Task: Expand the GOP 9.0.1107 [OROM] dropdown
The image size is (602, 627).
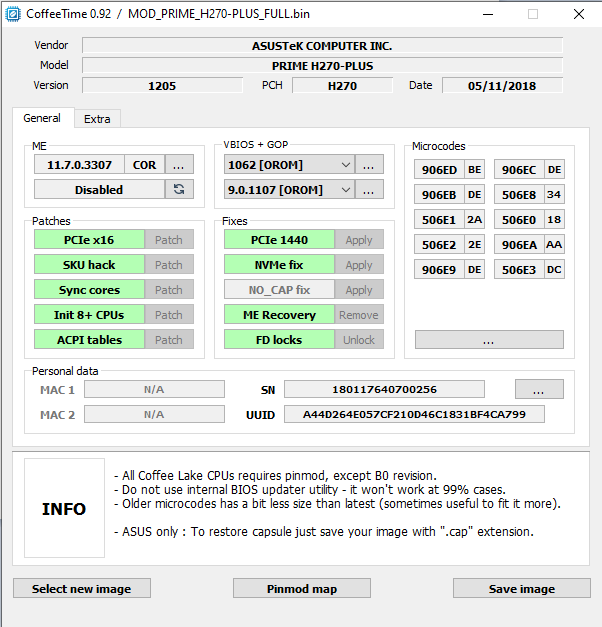Action: (346, 189)
